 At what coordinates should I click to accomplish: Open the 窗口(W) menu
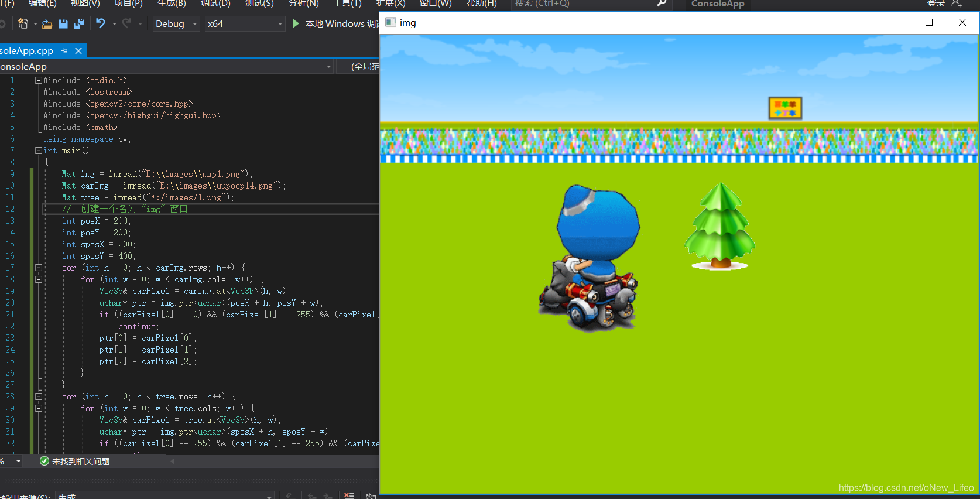coord(436,4)
